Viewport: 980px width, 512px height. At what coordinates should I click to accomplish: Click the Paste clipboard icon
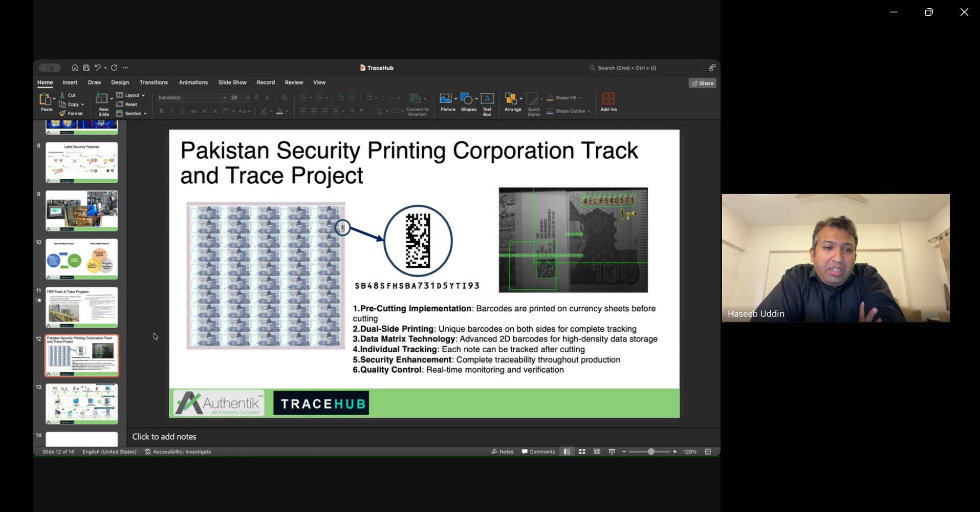pyautogui.click(x=46, y=99)
